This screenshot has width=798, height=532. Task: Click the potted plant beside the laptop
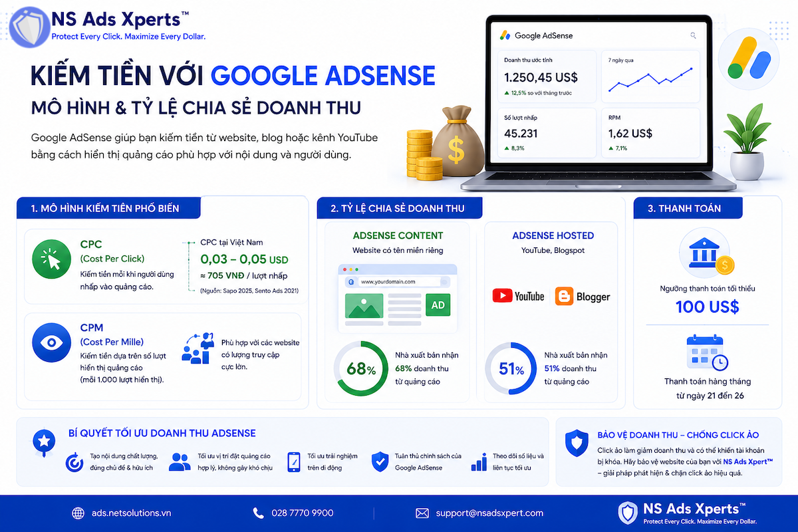click(747, 142)
